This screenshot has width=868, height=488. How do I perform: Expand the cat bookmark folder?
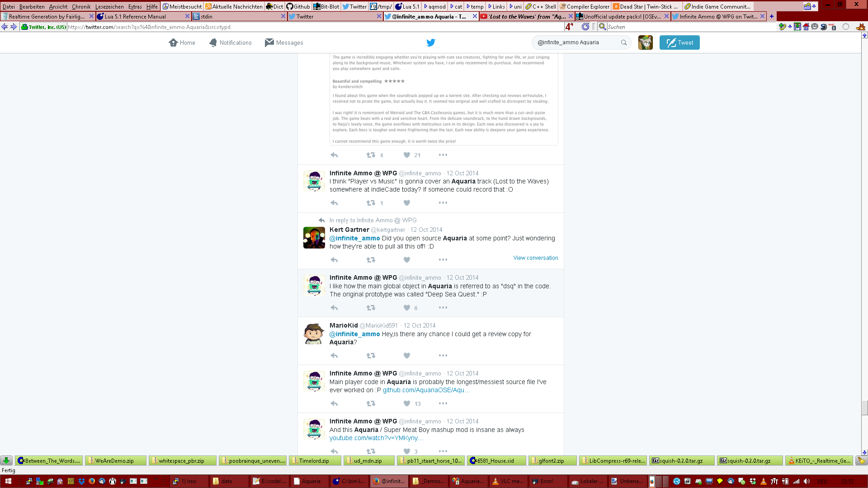pyautogui.click(x=456, y=6)
